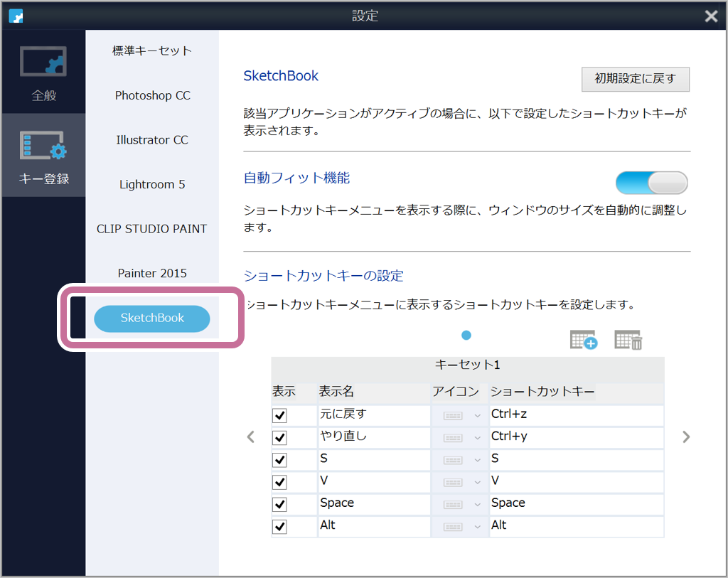The image size is (728, 578).
Task: Select Lightroom 5 in the app list
Action: click(152, 184)
